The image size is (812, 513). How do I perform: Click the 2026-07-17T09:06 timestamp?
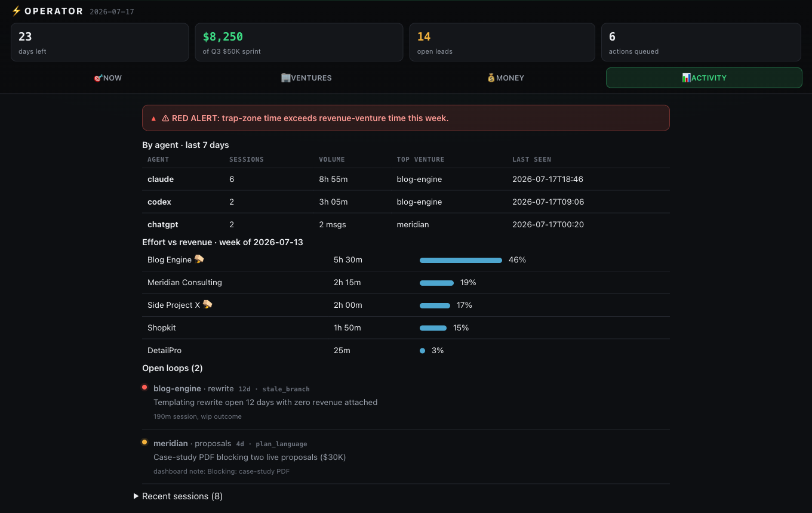pyautogui.click(x=548, y=202)
